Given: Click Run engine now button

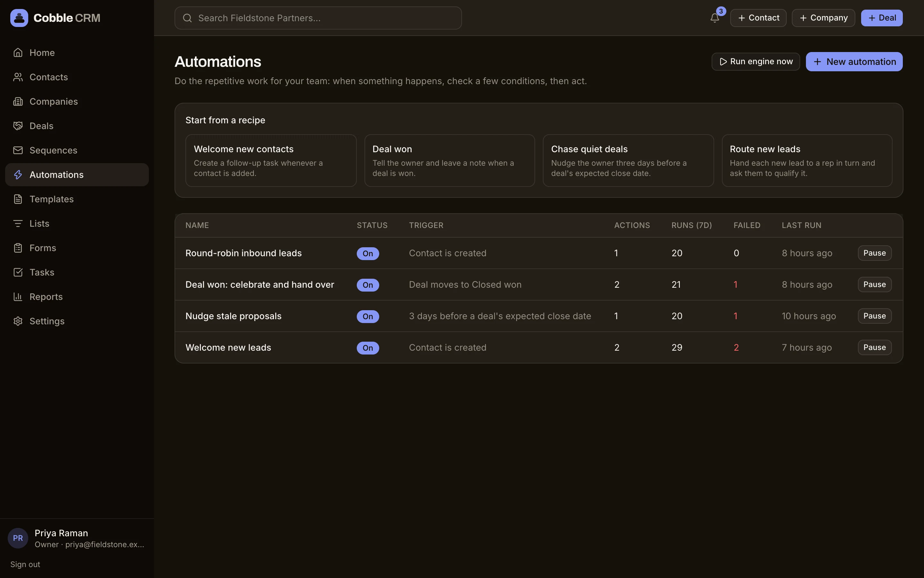Looking at the screenshot, I should coord(756,62).
